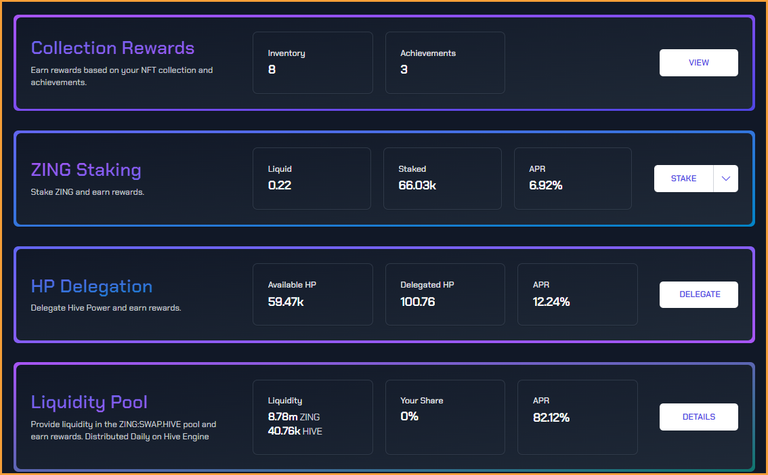Click the Delegated HP 100.76 value
Image resolution: width=768 pixels, height=475 pixels.
[x=417, y=302]
